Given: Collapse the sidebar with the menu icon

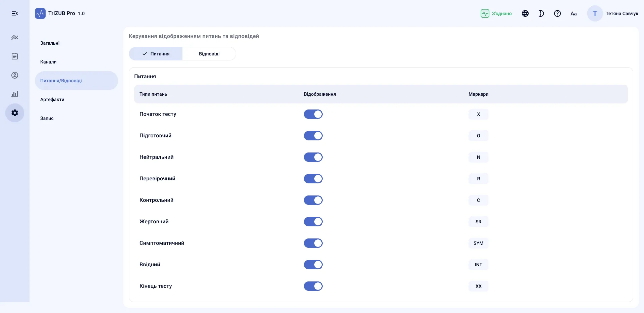Looking at the screenshot, I should 15,13.
